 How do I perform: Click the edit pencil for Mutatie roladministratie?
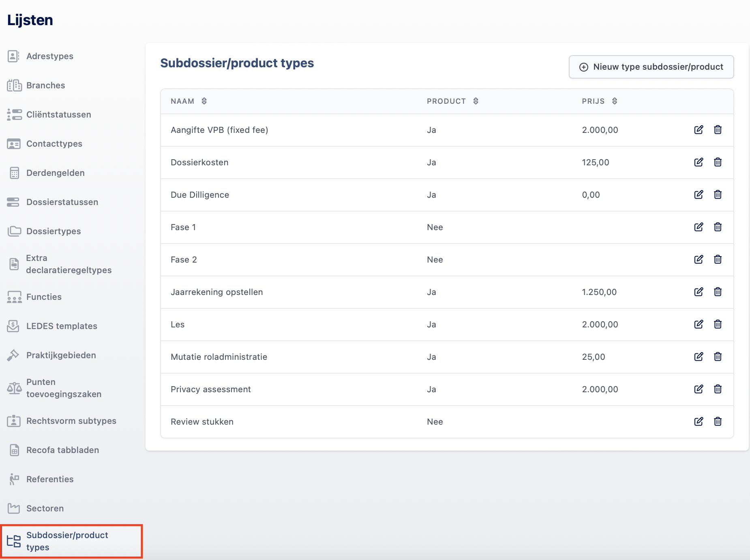[x=699, y=357]
